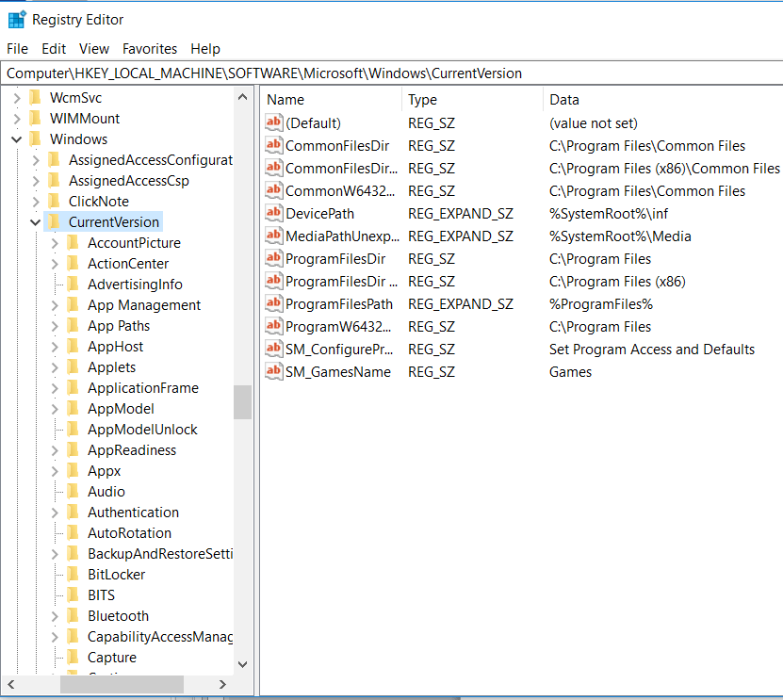Sort values by Name column header

pos(331,99)
